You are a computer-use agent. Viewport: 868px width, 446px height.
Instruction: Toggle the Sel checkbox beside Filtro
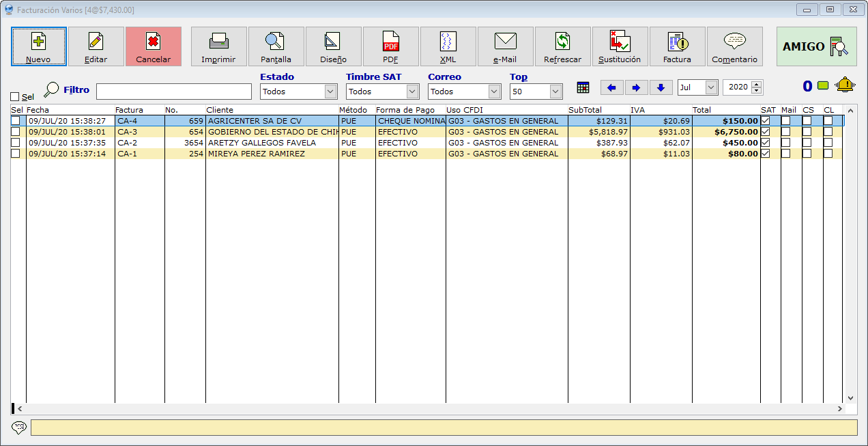pos(15,97)
